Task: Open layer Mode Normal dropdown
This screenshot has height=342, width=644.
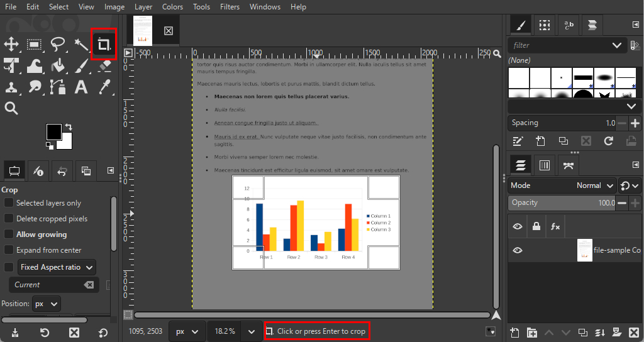Action: (562, 185)
